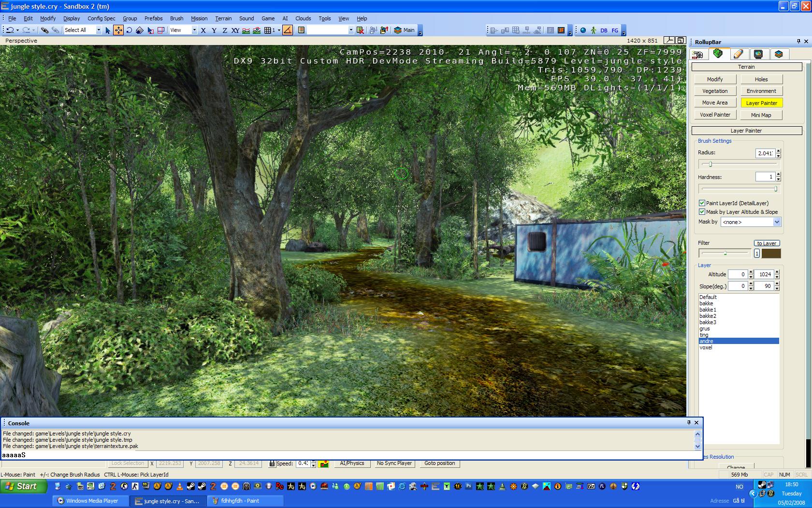Viewport: 812px width, 508px height.
Task: Open the Prefabs menu
Action: coord(153,18)
